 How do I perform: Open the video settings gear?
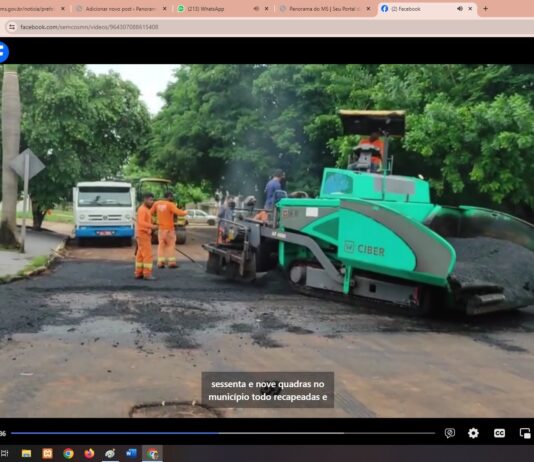[473, 433]
